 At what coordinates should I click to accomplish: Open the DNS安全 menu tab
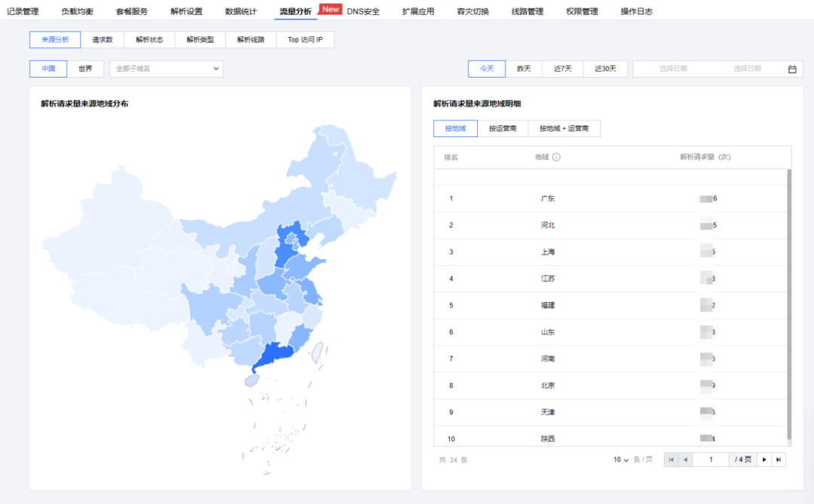pos(363,11)
